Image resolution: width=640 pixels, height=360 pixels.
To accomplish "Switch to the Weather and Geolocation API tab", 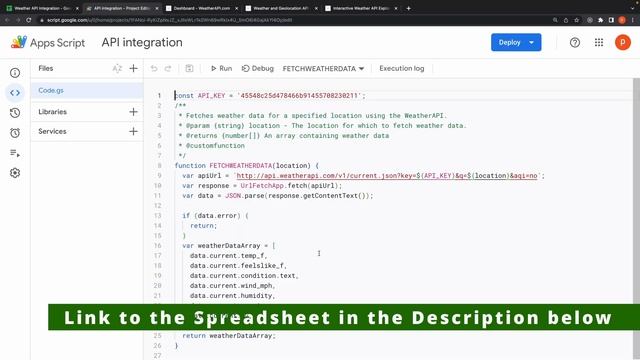I will point(281,8).
